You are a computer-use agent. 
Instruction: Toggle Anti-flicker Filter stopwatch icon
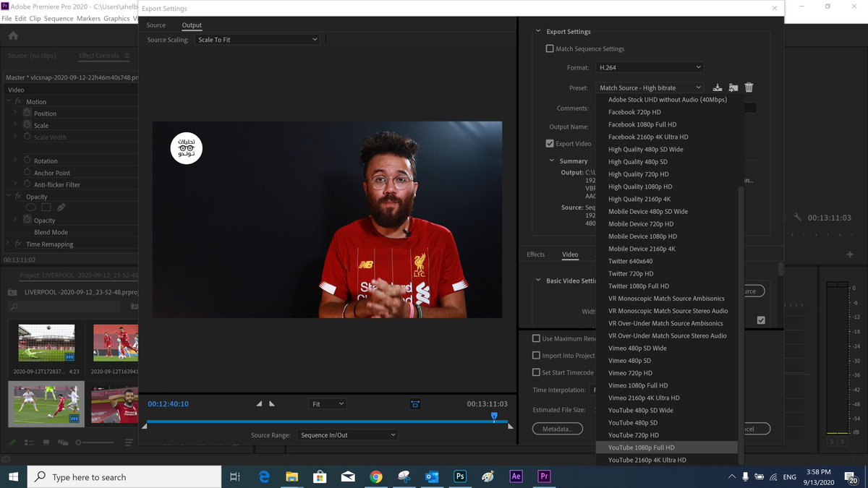27,184
